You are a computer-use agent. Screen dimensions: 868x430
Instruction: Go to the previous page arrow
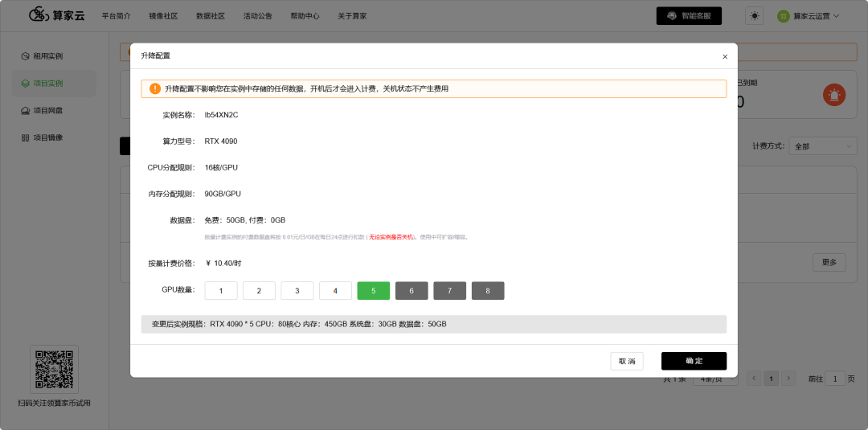coord(753,379)
